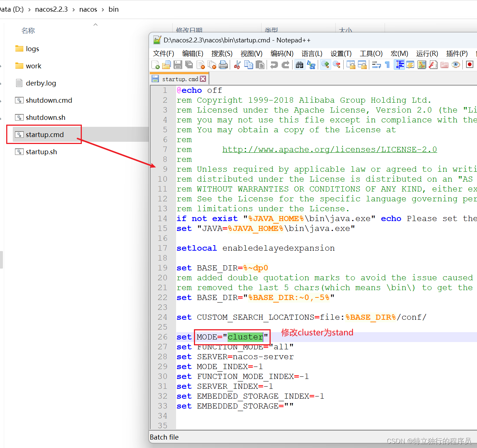This screenshot has width=477, height=448.
Task: Click the New file toolbar icon
Action: coord(155,65)
